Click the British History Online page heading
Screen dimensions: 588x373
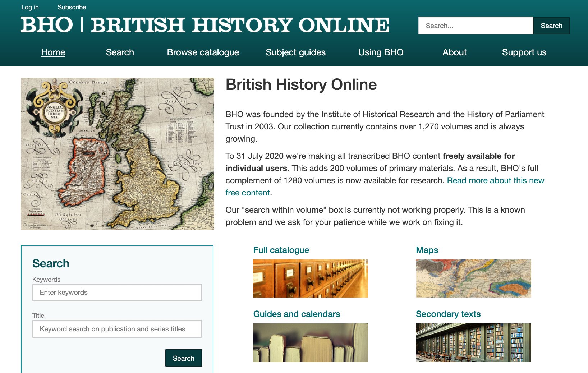pyautogui.click(x=301, y=85)
